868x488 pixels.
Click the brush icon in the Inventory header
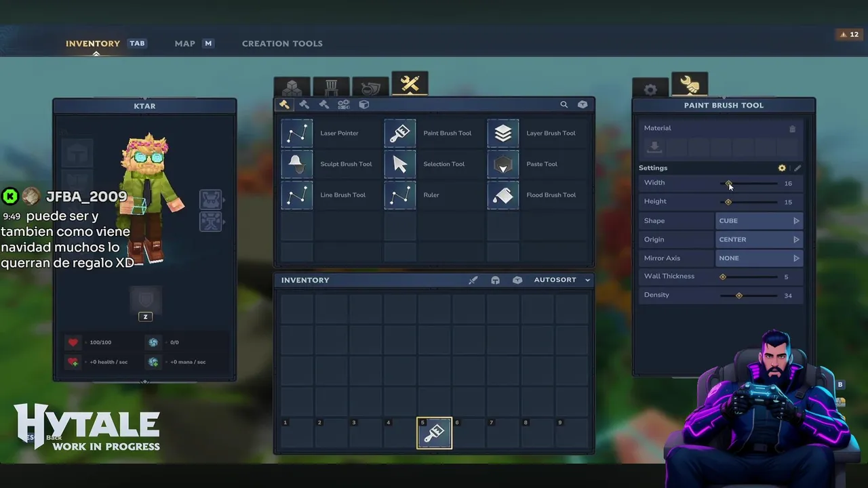point(473,280)
